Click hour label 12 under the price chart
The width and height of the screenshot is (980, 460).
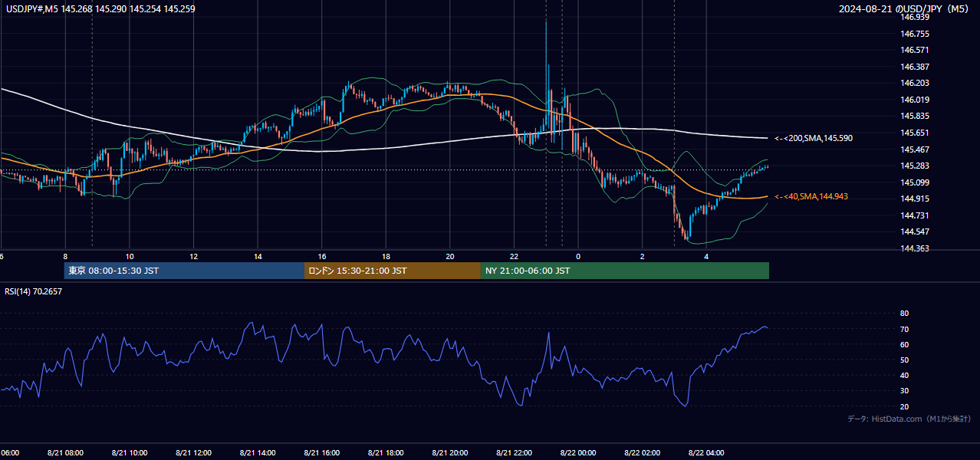[193, 257]
